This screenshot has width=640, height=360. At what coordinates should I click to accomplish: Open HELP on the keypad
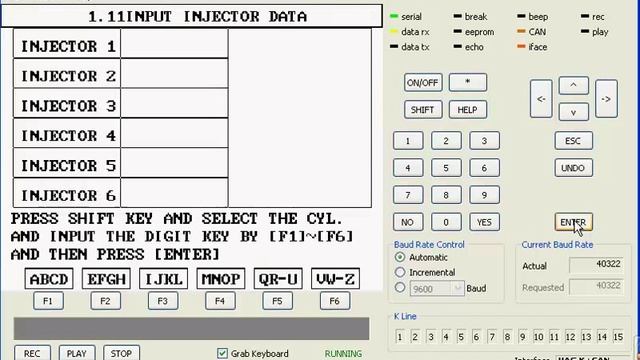point(468,110)
